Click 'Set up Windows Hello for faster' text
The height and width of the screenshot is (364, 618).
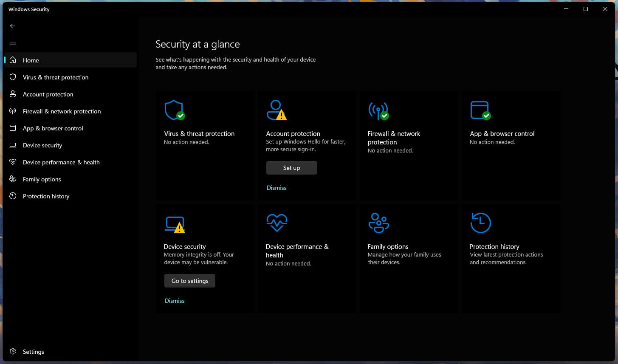pos(306,145)
